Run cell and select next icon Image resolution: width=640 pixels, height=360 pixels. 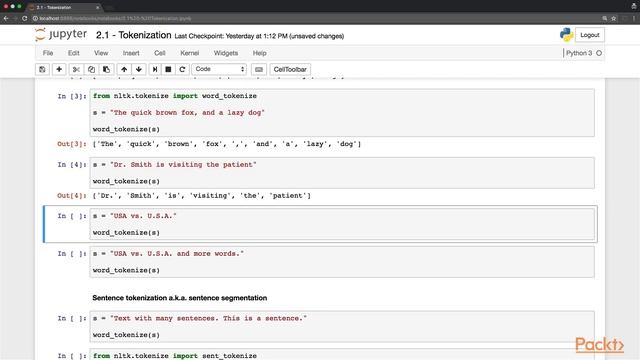[155, 69]
